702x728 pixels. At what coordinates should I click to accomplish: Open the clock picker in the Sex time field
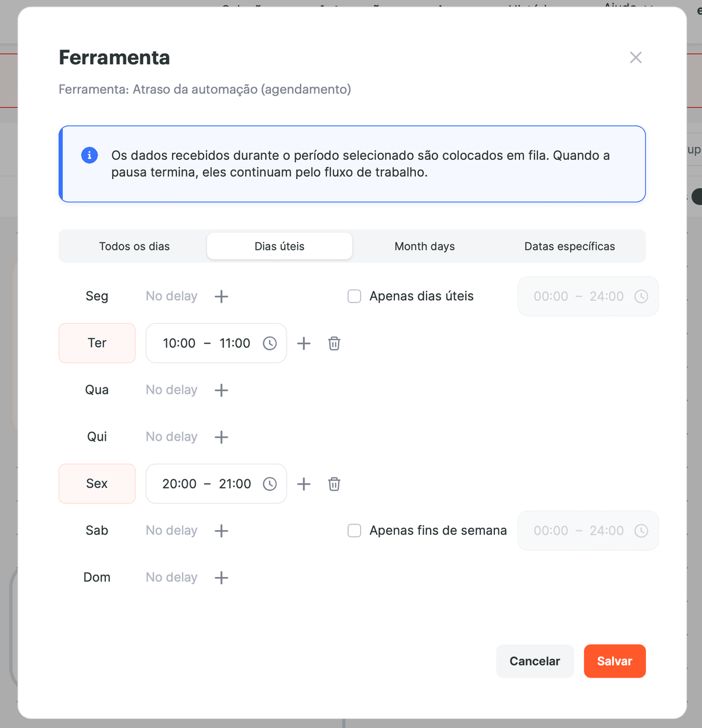click(x=270, y=483)
